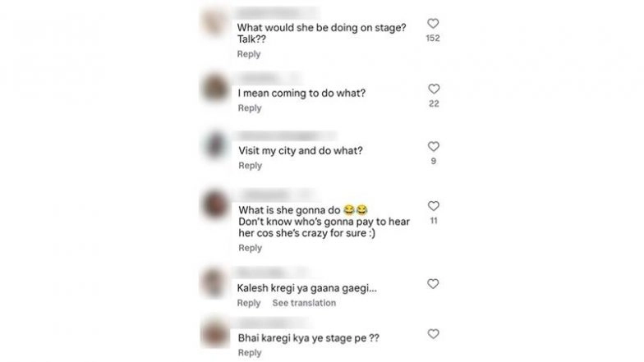Screen dimensions: 644x362
Task: Open avatar of "Bhai karegi kya" commenter
Action: click(214, 333)
